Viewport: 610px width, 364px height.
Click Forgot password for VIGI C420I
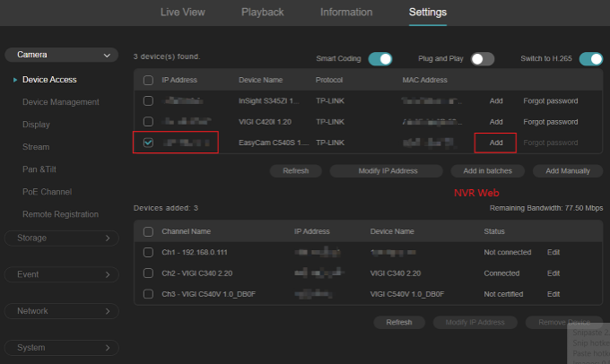[550, 122]
